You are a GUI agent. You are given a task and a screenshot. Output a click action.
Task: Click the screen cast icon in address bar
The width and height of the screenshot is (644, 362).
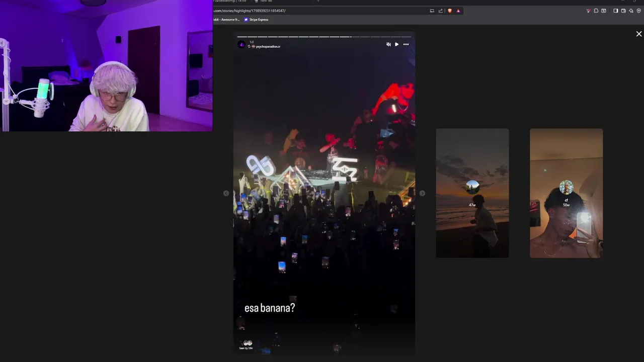pyautogui.click(x=432, y=11)
